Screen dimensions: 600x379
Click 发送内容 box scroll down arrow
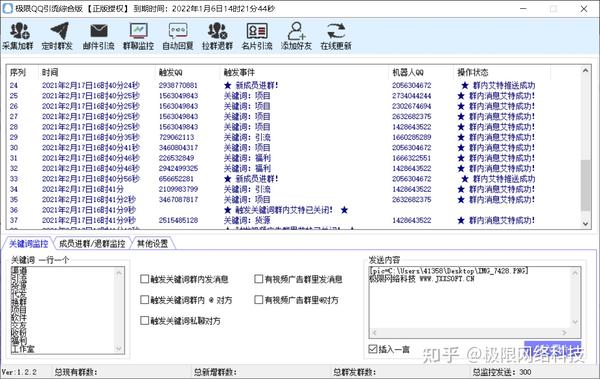[575, 322]
